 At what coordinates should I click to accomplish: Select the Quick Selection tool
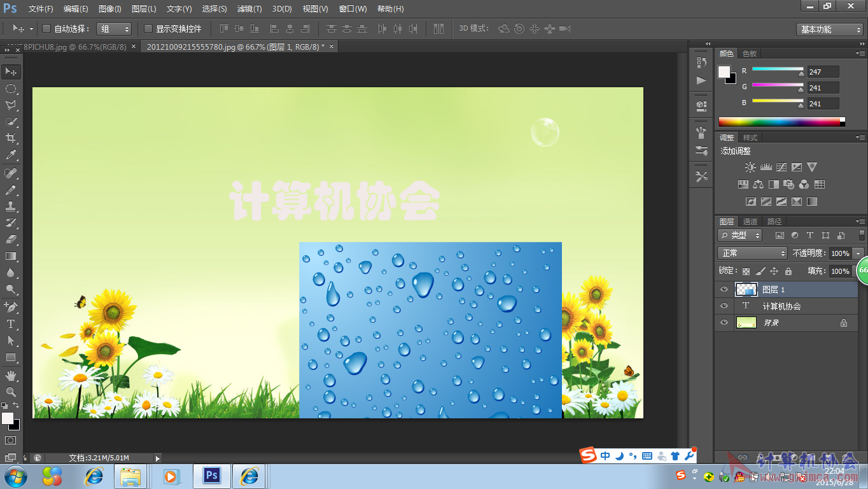click(x=11, y=122)
